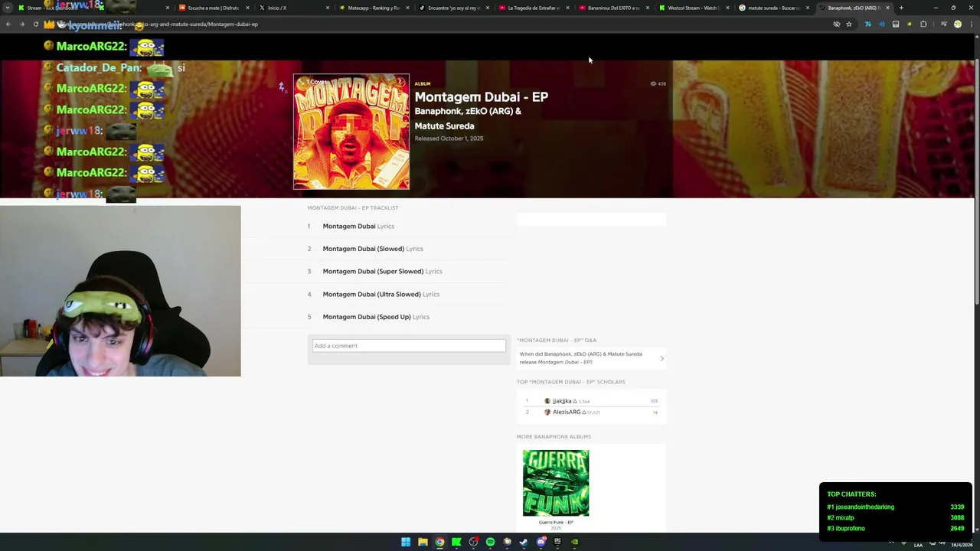Open Montagem Dubai (Speed Up) lyrics
The image size is (980, 551).
pyautogui.click(x=376, y=317)
